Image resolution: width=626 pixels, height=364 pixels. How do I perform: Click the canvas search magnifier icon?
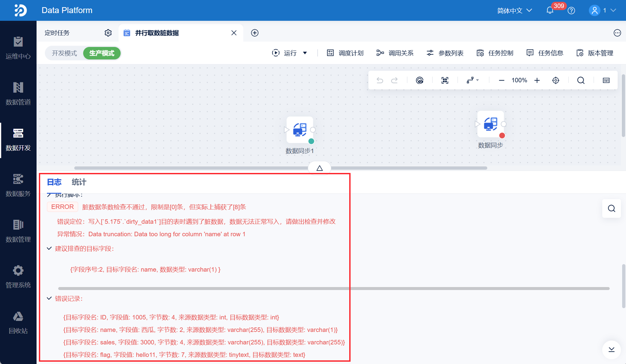[581, 80]
